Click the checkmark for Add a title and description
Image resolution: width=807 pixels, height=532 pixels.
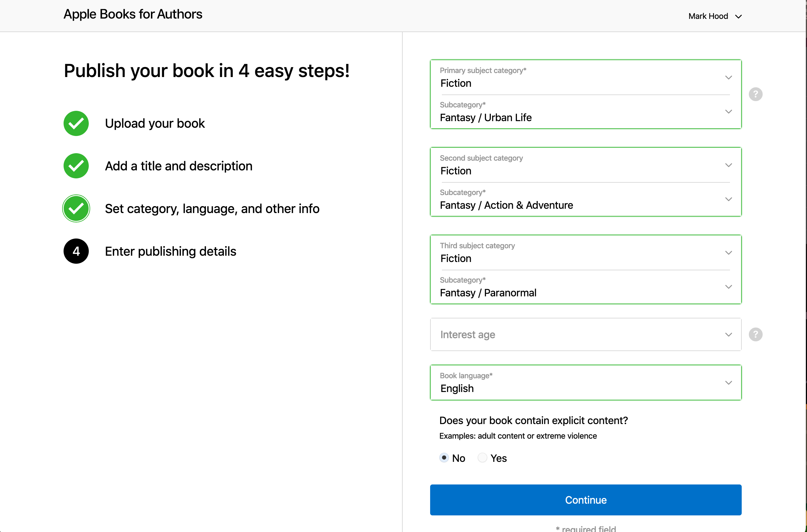tap(76, 166)
